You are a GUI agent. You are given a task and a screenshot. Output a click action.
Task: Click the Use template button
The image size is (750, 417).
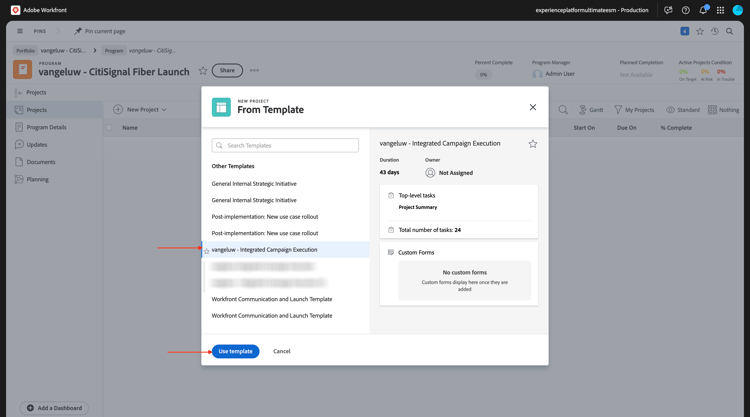(235, 351)
